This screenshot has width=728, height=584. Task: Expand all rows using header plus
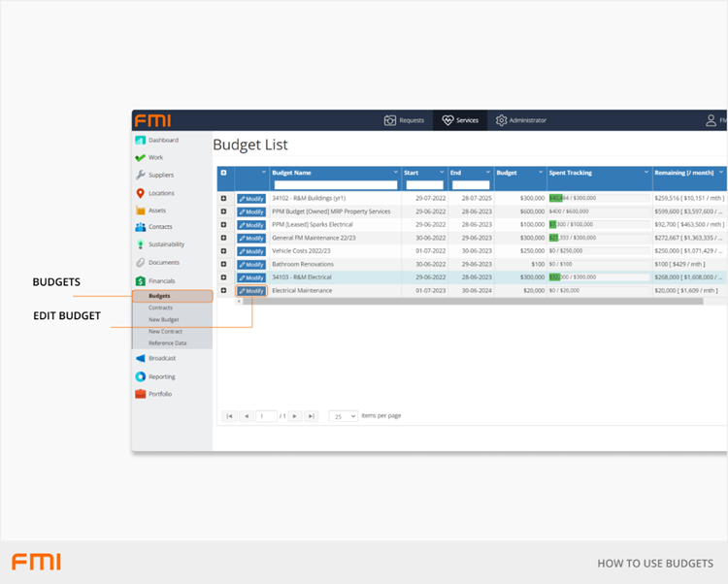(x=224, y=173)
